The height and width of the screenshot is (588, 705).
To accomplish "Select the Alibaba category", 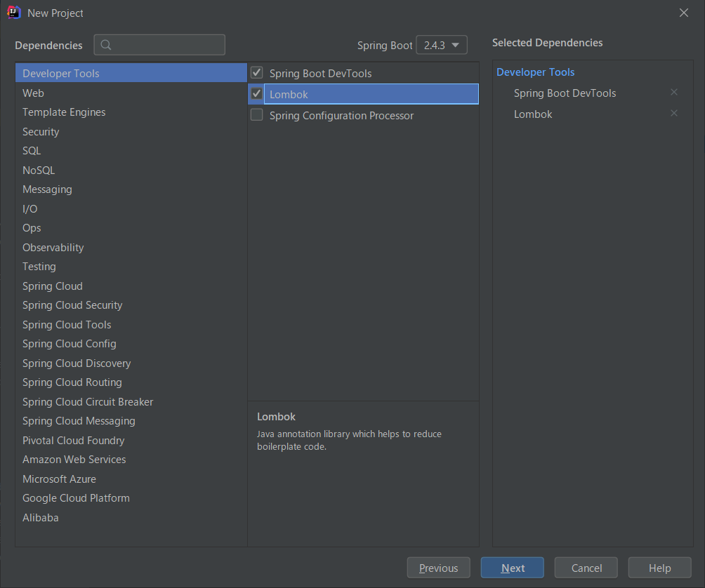I will point(131,518).
